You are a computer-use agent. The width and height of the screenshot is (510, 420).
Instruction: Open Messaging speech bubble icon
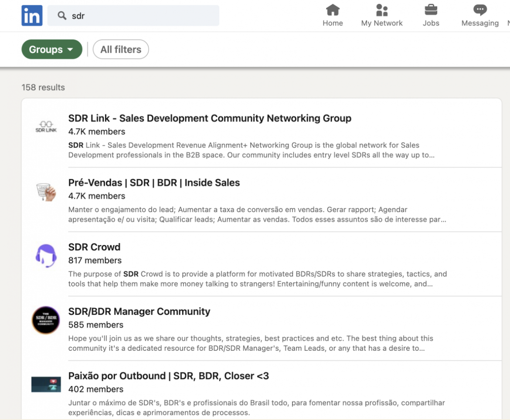coord(480,10)
